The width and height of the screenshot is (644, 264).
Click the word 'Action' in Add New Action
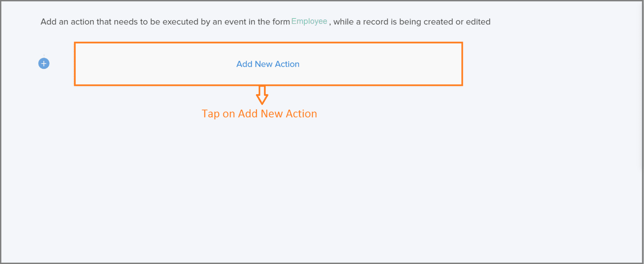point(287,64)
